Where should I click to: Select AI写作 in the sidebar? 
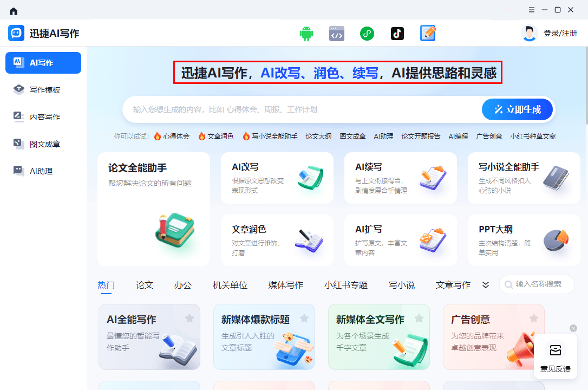pyautogui.click(x=43, y=63)
